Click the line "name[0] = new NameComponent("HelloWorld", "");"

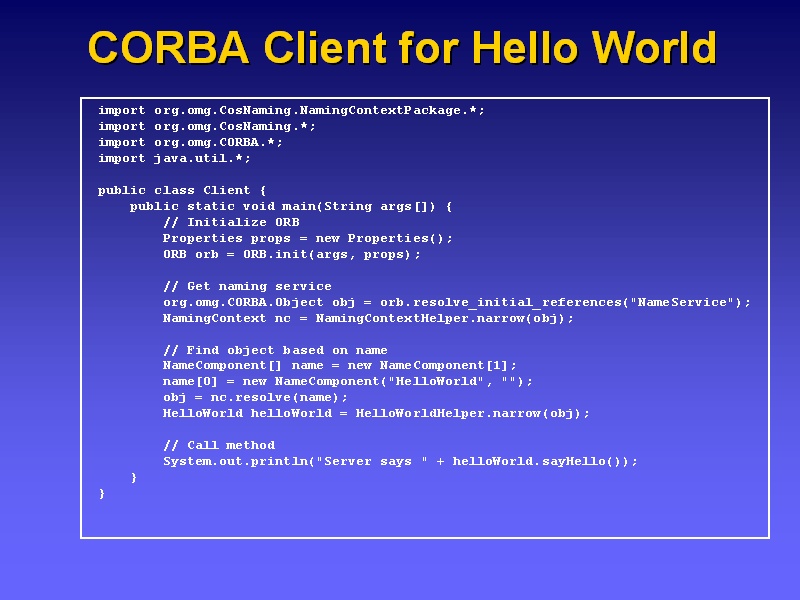347,382
